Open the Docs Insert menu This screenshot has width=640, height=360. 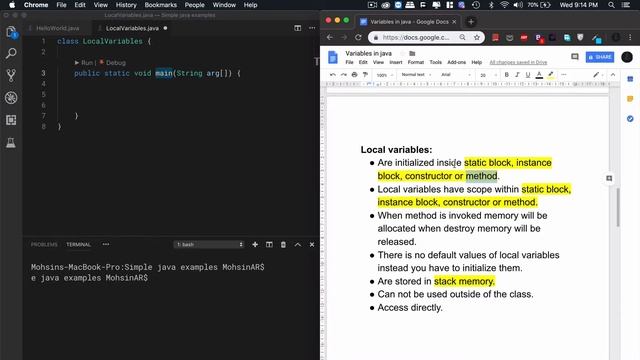[x=396, y=62]
